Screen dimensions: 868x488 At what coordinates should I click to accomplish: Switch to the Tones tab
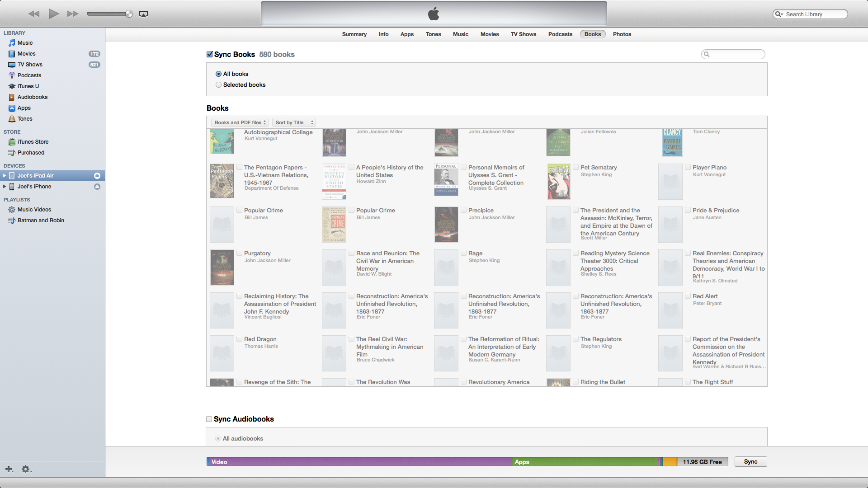(433, 34)
